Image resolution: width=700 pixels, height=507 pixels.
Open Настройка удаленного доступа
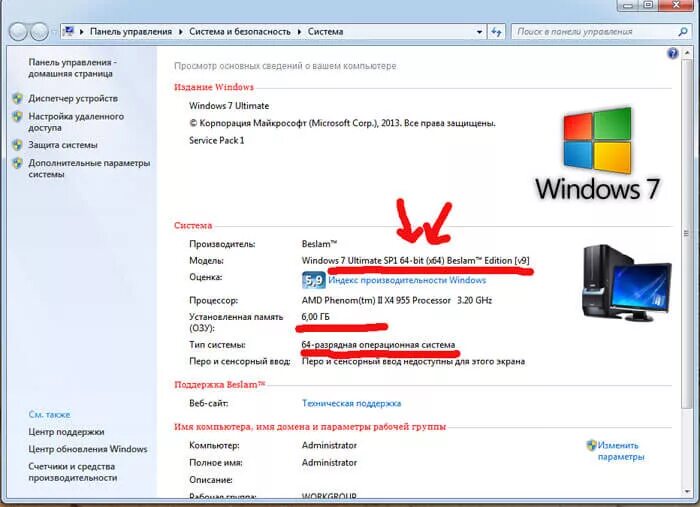tap(76, 122)
